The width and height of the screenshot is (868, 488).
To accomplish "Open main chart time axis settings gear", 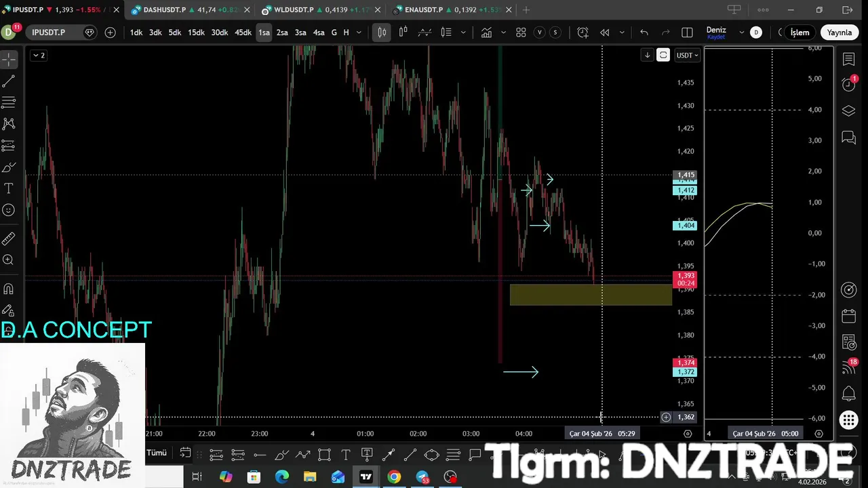I will click(688, 434).
